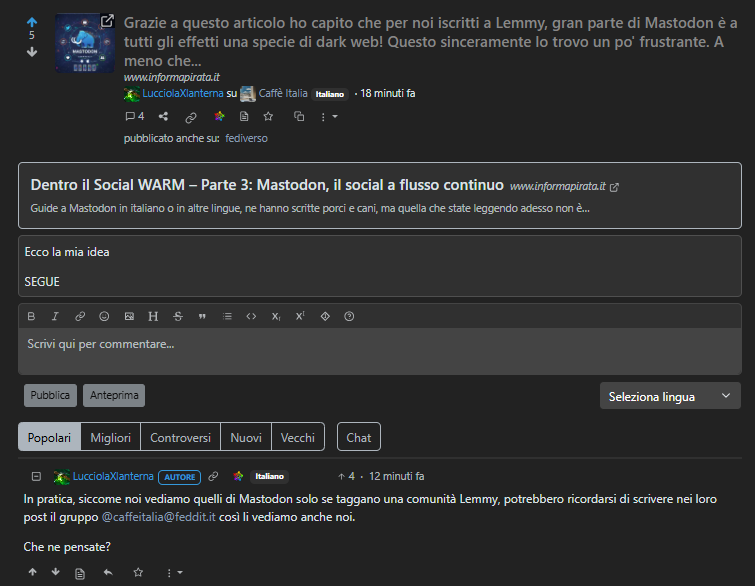Click the bold formatting icon in editor
The image size is (755, 586).
click(31, 316)
